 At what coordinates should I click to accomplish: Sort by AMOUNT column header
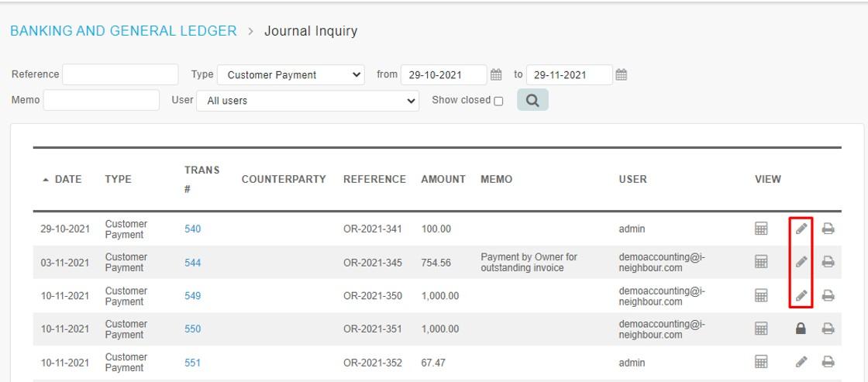tap(443, 179)
